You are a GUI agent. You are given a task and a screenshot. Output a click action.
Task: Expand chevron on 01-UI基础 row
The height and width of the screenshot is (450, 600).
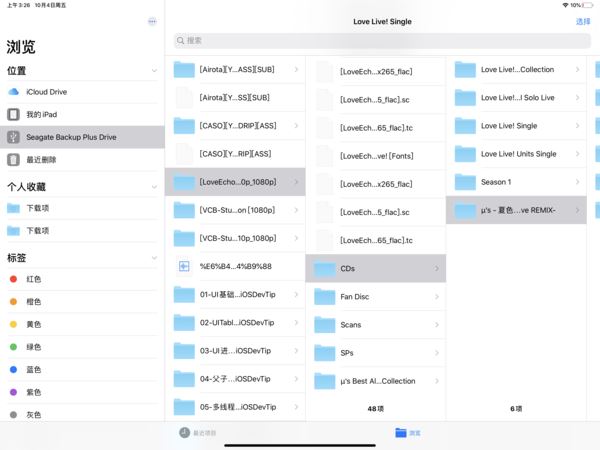point(296,294)
